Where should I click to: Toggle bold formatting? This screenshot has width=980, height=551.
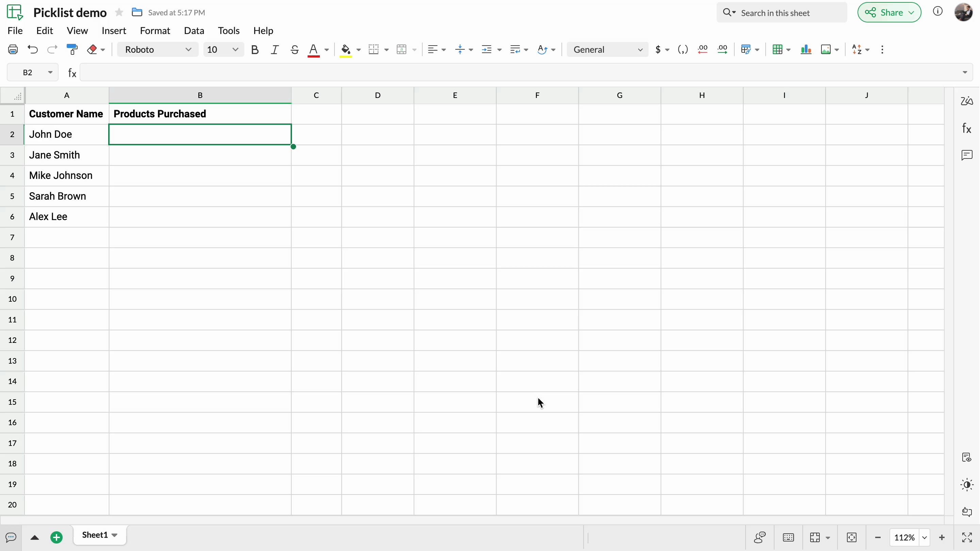255,49
